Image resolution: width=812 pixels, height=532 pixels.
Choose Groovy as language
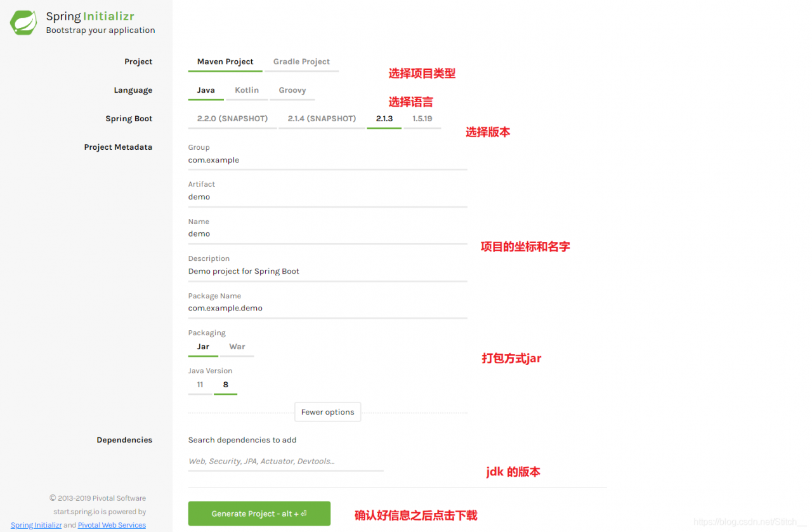pyautogui.click(x=292, y=90)
